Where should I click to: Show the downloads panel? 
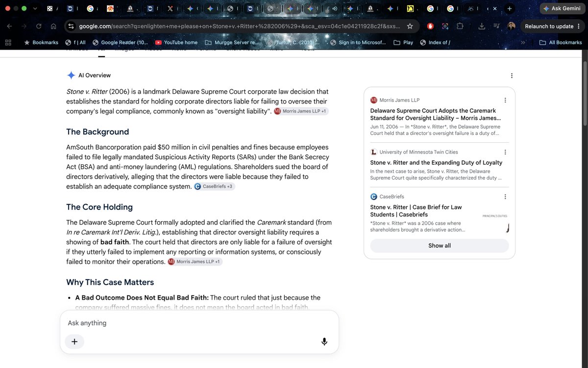(482, 26)
